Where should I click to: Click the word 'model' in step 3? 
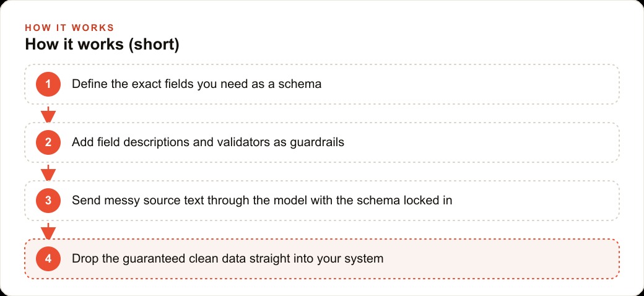(290, 201)
